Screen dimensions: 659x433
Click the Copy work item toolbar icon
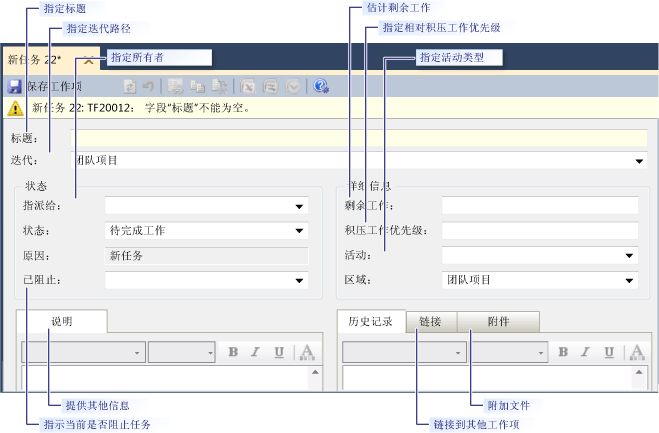click(x=197, y=86)
